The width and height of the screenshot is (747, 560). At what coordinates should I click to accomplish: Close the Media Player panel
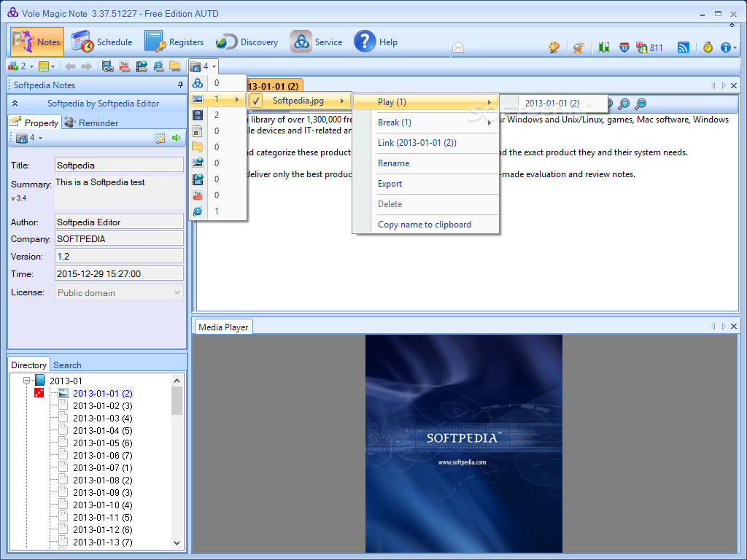tap(734, 326)
